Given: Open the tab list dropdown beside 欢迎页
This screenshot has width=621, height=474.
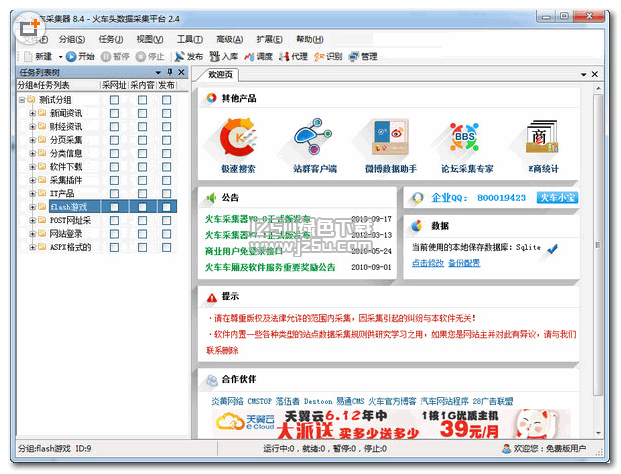Looking at the screenshot, I should click(583, 74).
